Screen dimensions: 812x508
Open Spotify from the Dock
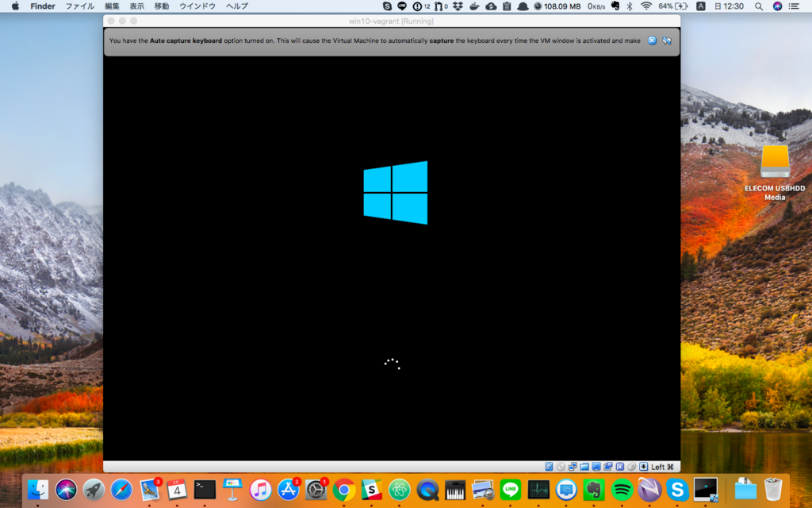tap(622, 489)
